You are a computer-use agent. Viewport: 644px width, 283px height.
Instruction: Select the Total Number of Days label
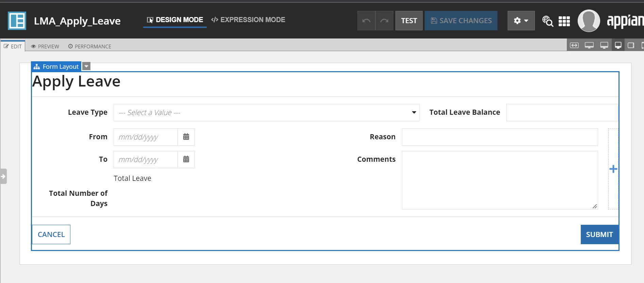78,198
